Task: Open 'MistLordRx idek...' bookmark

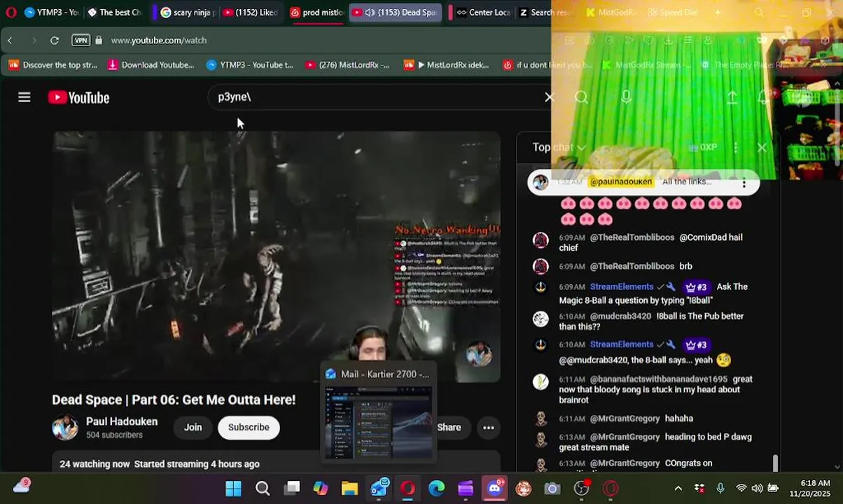Action: point(447,65)
